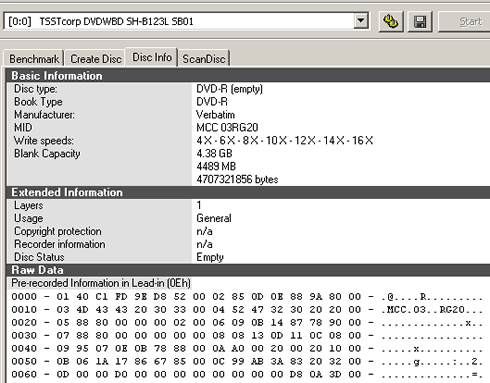Click the '4489 MB' capacity value
The height and width of the screenshot is (383, 490).
pos(216,166)
